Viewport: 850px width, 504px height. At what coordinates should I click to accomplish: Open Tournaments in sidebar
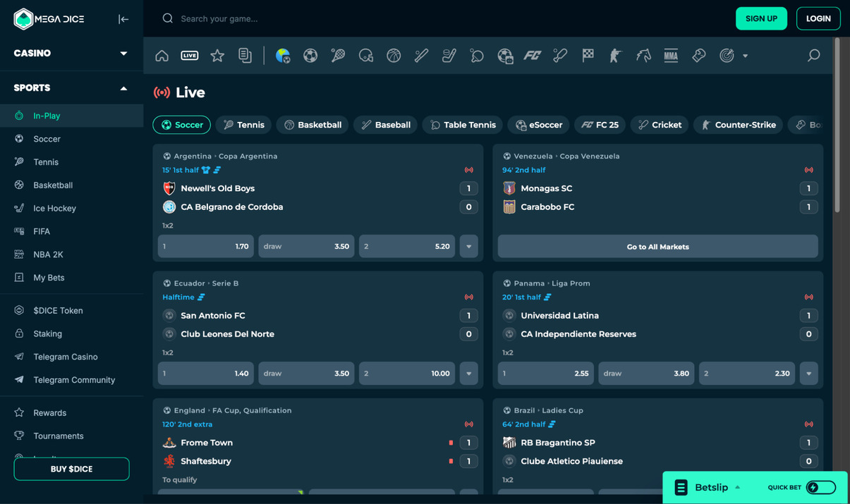(x=71, y=436)
